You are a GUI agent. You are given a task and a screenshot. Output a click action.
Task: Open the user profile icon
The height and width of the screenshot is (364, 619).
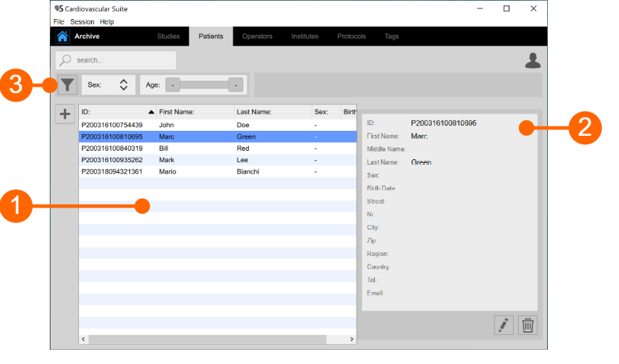[x=533, y=61]
